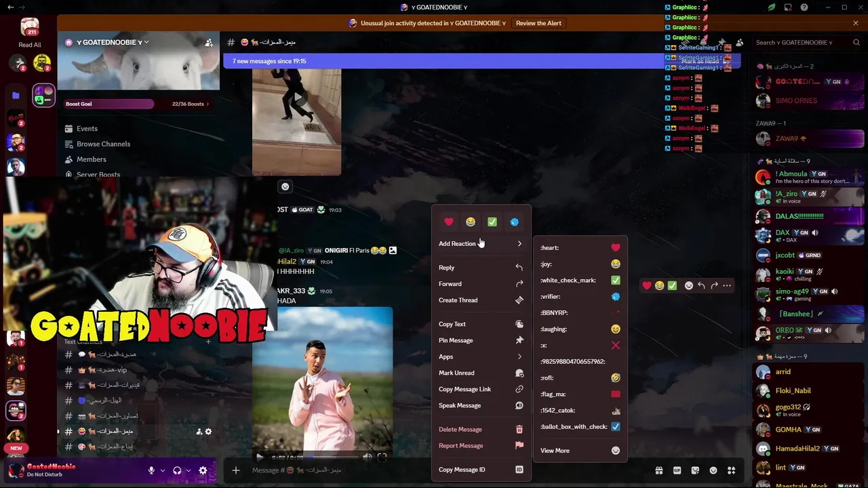Add green check mark reaction in context menu top row
This screenshot has height=488, width=868.
coord(492,222)
